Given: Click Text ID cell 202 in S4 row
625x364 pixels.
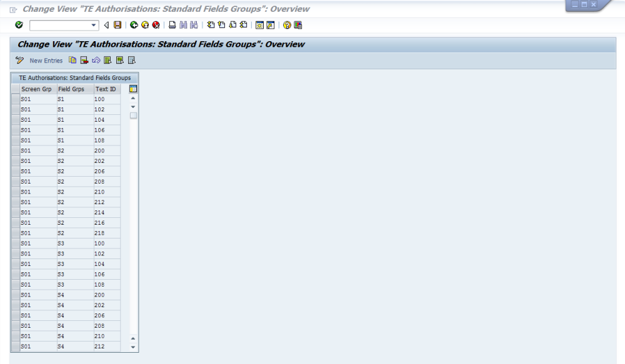Looking at the screenshot, I should (107, 305).
